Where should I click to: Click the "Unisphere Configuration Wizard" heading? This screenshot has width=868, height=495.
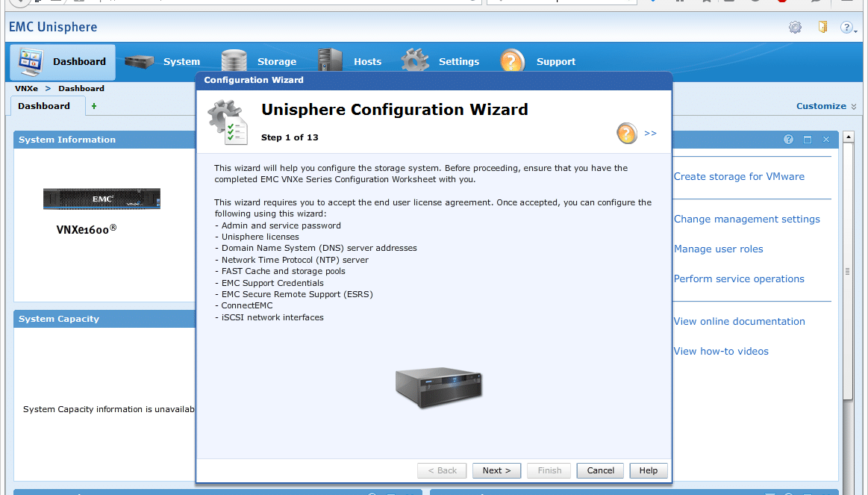tap(395, 110)
